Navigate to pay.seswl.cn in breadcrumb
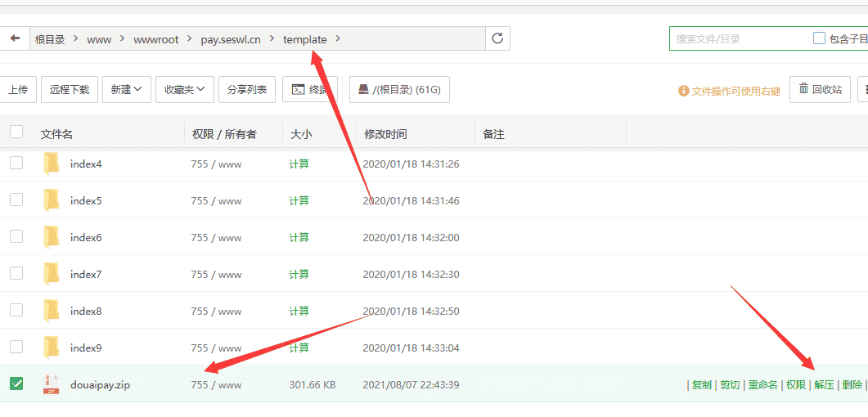 231,39
